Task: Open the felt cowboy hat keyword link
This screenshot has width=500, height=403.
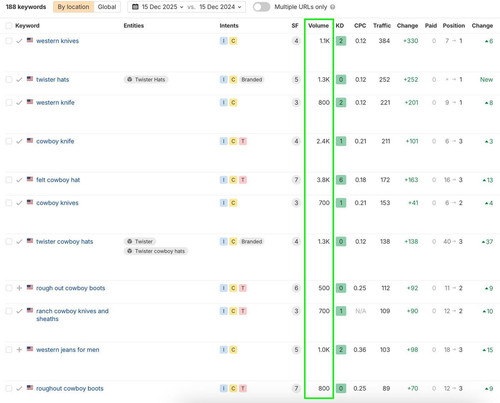Action: pos(58,180)
